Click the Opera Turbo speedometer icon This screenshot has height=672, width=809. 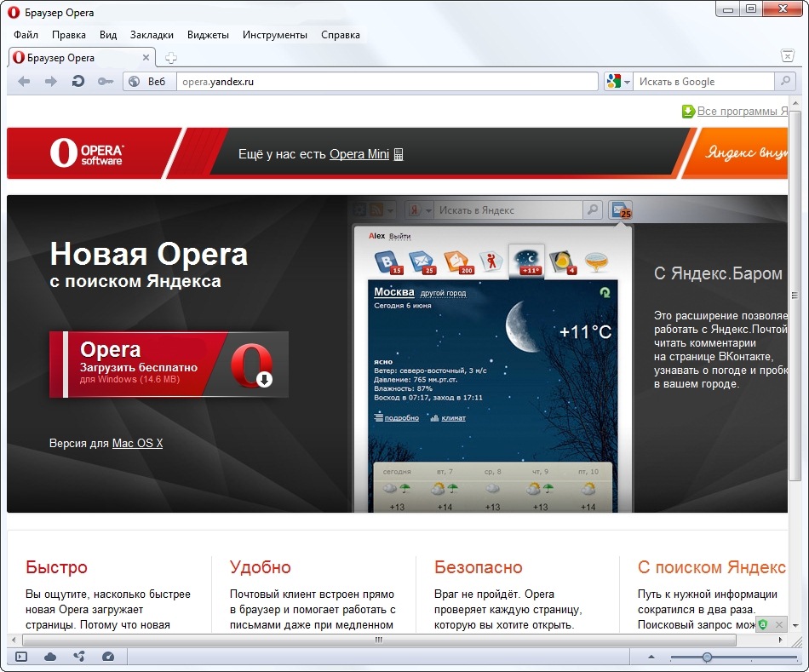[x=107, y=657]
